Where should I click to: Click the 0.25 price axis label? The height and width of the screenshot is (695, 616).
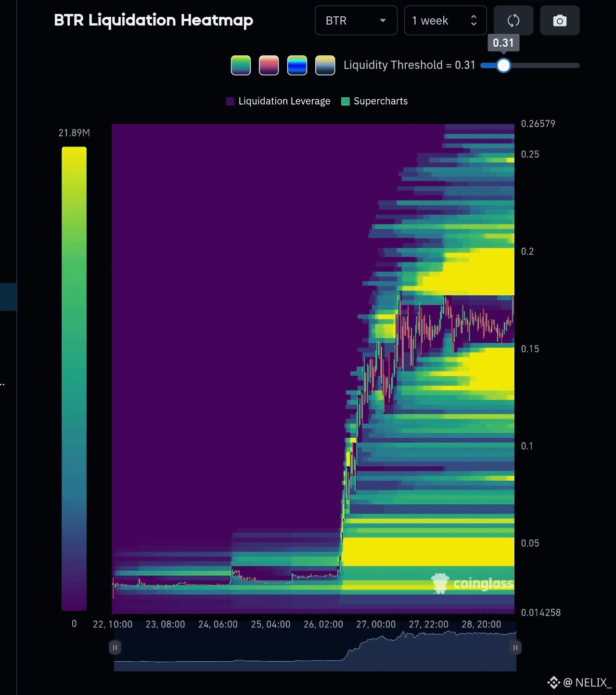[530, 154]
